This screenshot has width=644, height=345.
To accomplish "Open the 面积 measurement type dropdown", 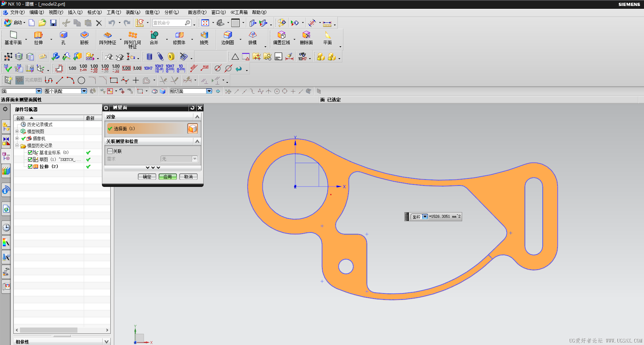I will [425, 217].
